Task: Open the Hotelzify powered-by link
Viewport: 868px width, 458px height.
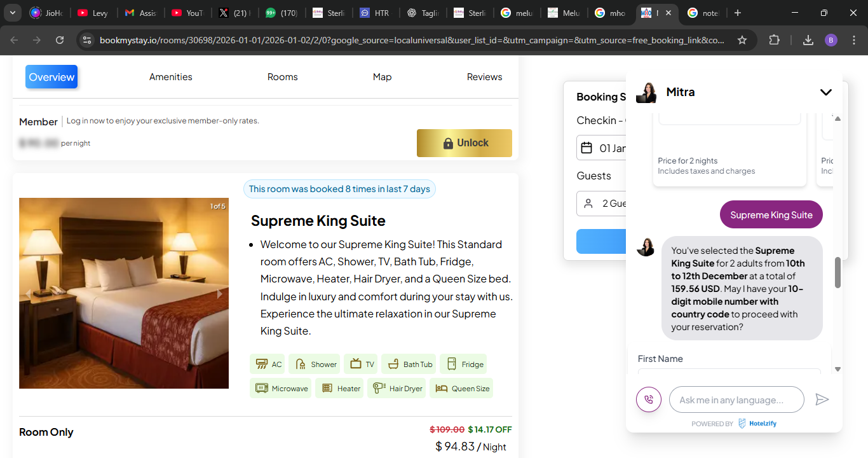Action: pos(757,424)
